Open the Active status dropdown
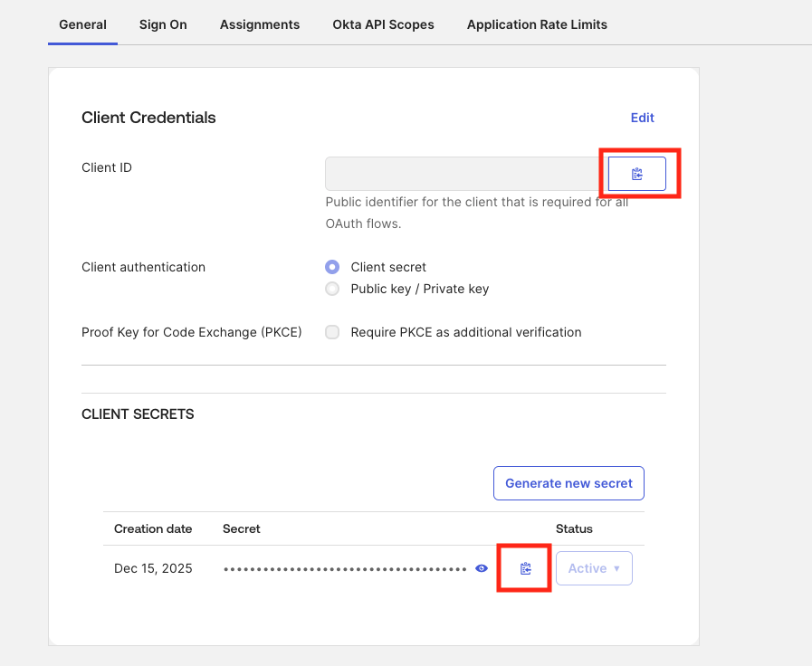This screenshot has width=812, height=666. 593,567
